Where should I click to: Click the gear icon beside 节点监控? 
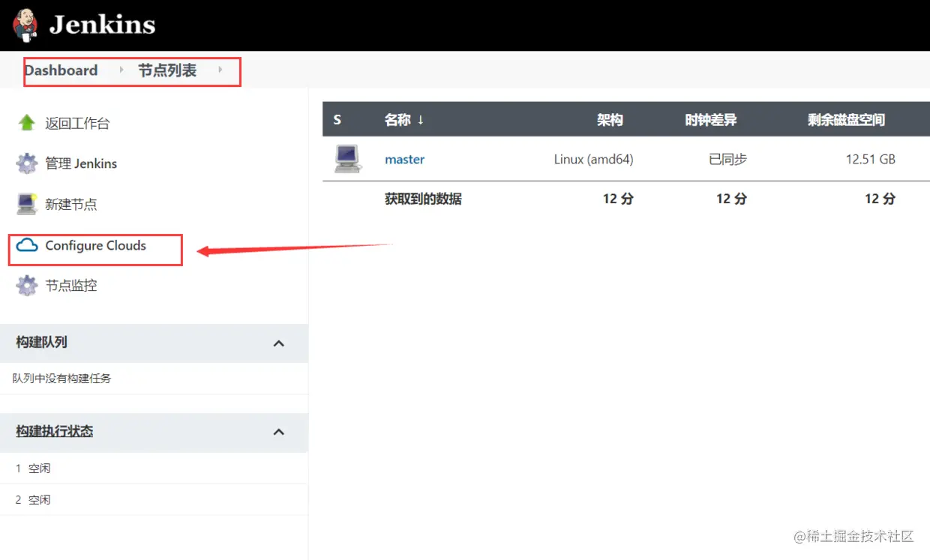(x=27, y=286)
